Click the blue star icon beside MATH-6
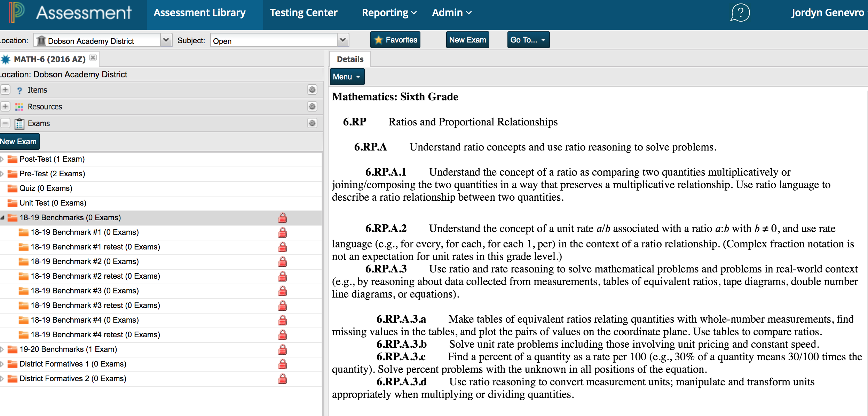Screen dimensions: 868x416 [x=6, y=60]
